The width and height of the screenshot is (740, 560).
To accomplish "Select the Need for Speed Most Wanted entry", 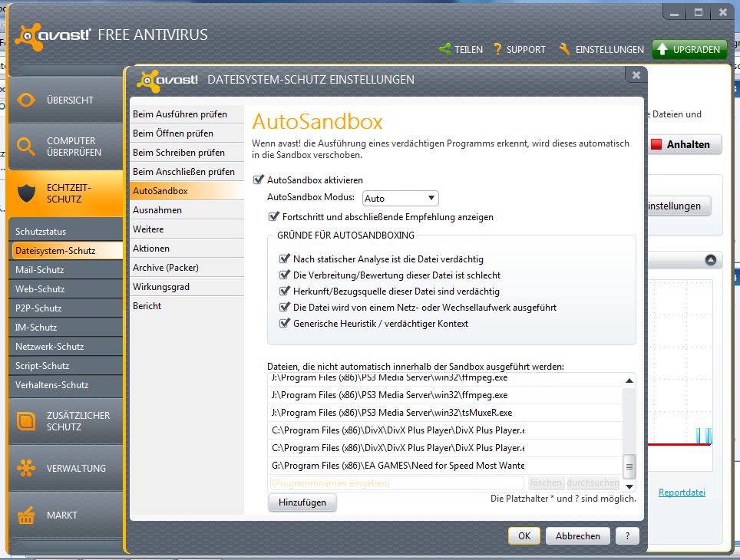I will point(445,465).
